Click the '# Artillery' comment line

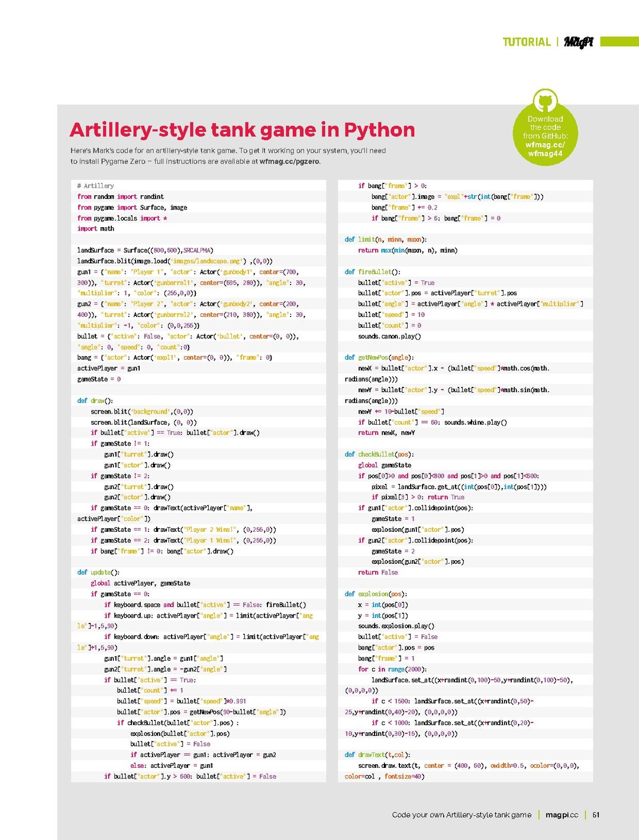pos(95,186)
